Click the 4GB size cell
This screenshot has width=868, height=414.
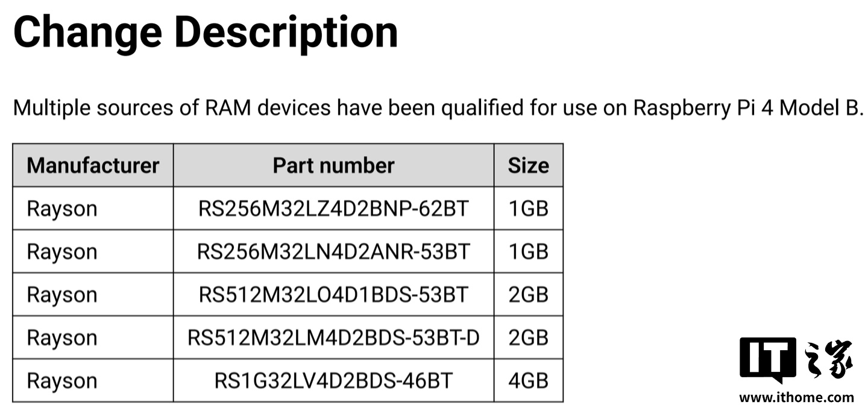pos(528,381)
